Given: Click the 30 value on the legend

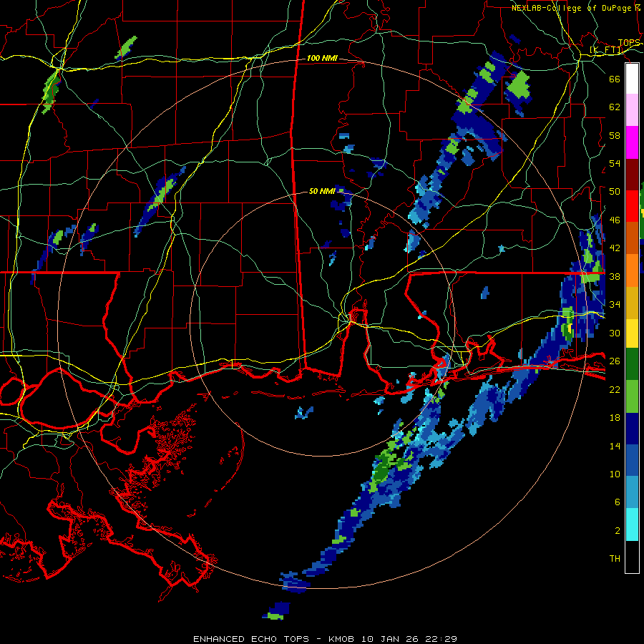Looking at the screenshot, I should (x=615, y=333).
